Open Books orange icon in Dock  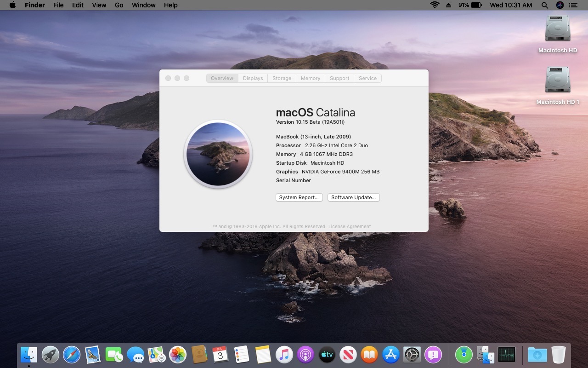click(369, 355)
